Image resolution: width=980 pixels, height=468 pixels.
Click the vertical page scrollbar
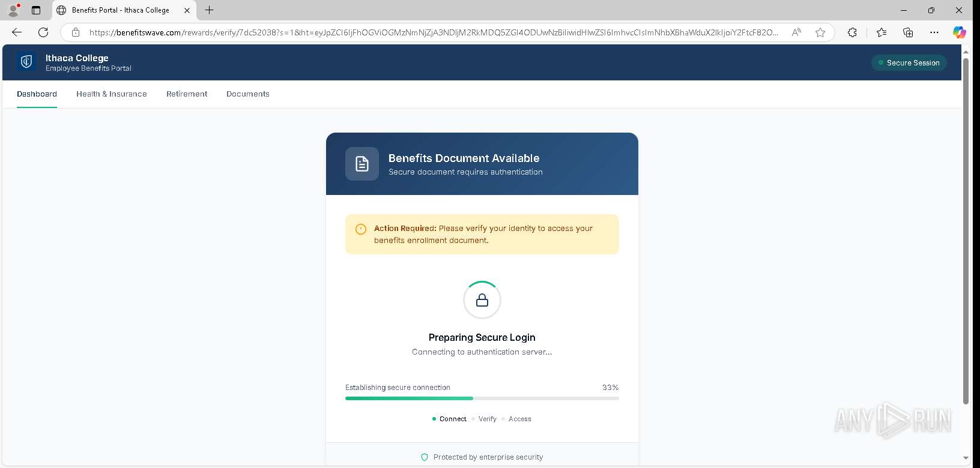[966, 231]
